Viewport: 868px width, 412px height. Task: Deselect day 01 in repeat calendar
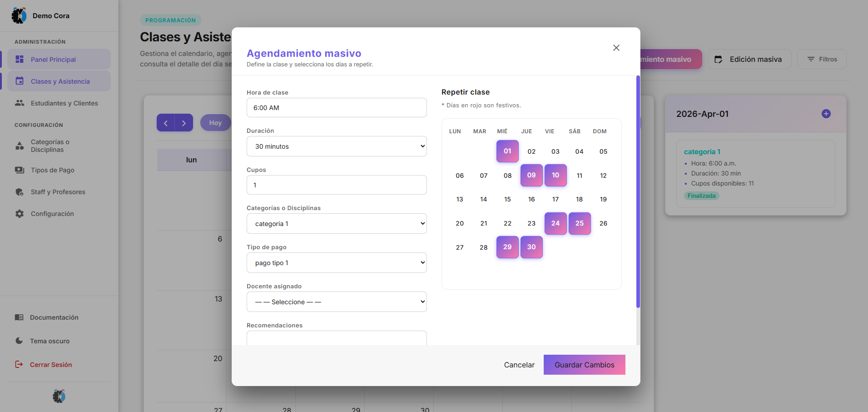tap(507, 151)
